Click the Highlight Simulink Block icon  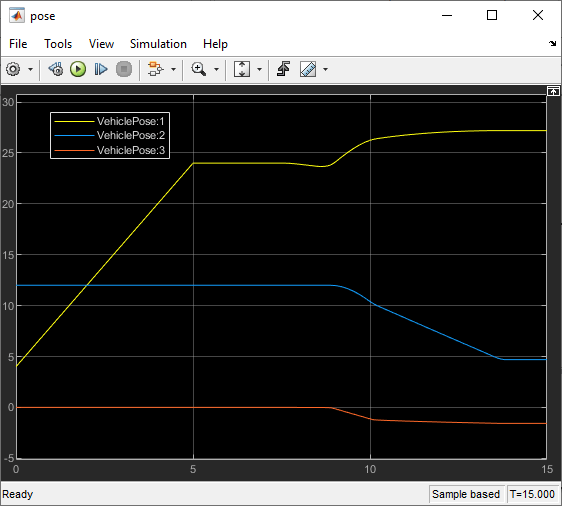pos(155,69)
